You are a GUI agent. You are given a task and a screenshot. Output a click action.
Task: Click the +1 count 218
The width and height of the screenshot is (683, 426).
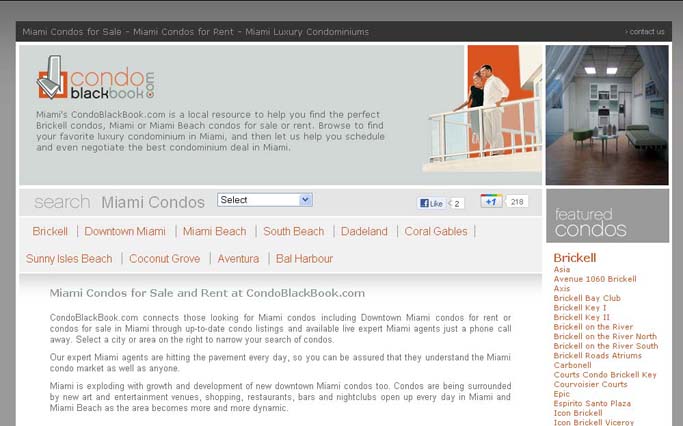pyautogui.click(x=517, y=202)
